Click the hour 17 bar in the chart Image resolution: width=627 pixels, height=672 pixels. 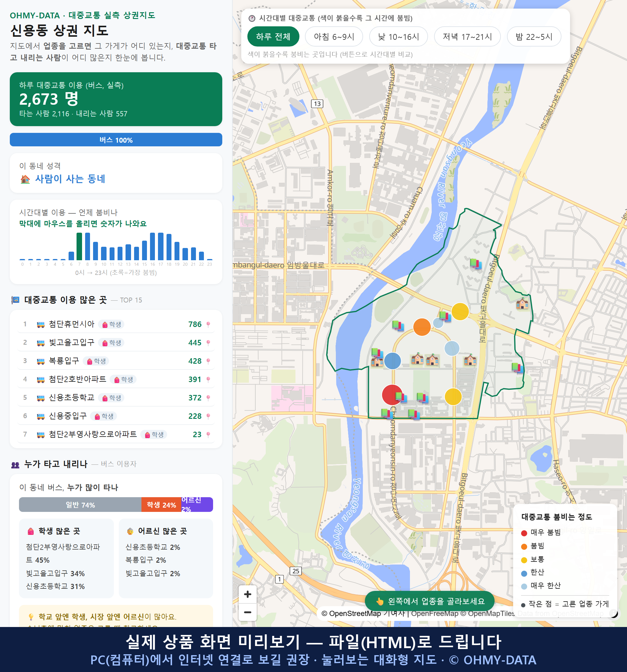coord(160,246)
